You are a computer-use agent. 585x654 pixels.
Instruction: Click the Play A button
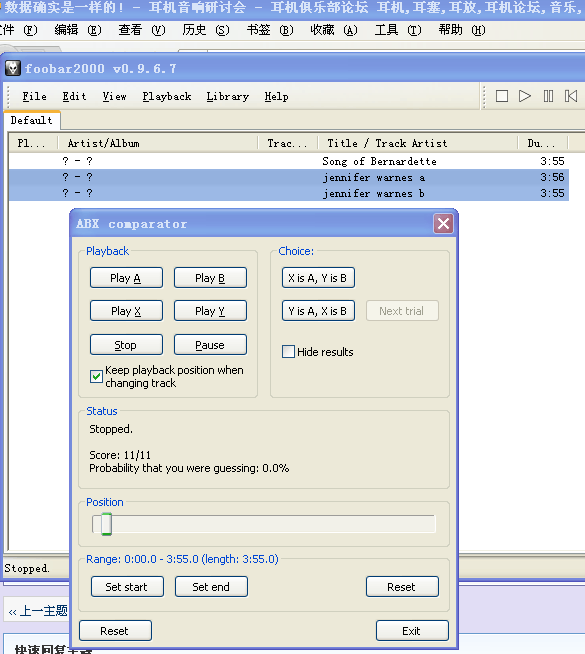tap(126, 278)
